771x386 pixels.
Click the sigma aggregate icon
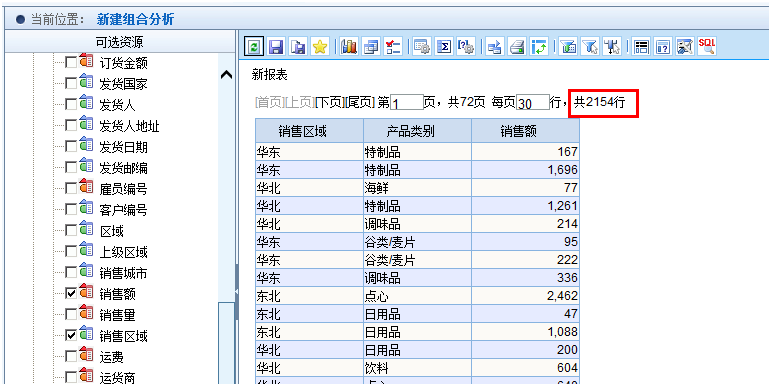pos(444,47)
